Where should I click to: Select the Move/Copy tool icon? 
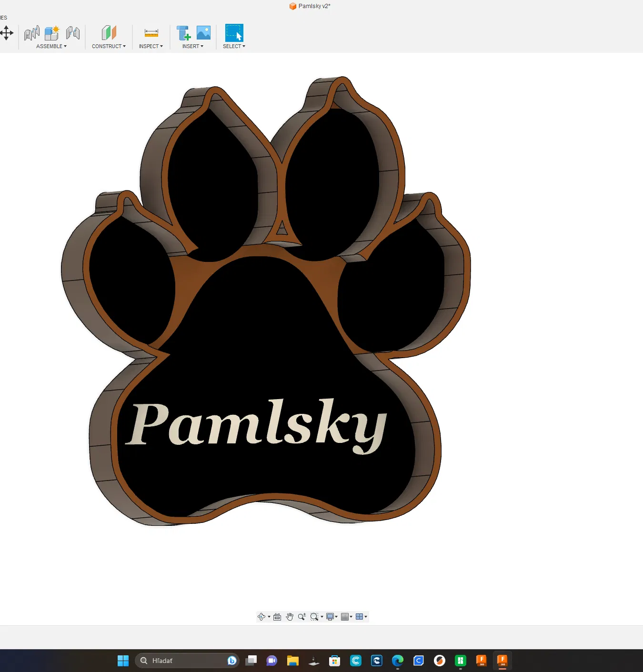point(7,33)
